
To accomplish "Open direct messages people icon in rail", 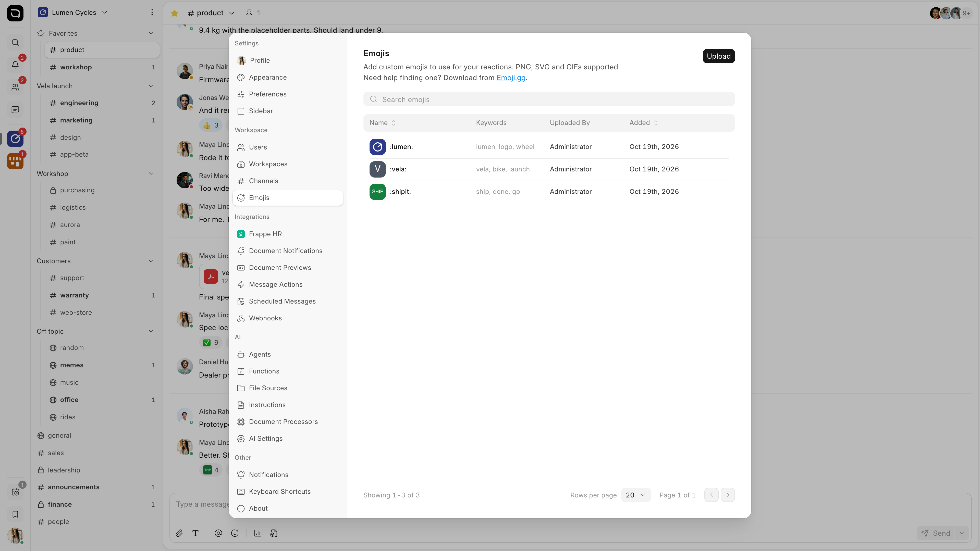I will click(x=15, y=87).
